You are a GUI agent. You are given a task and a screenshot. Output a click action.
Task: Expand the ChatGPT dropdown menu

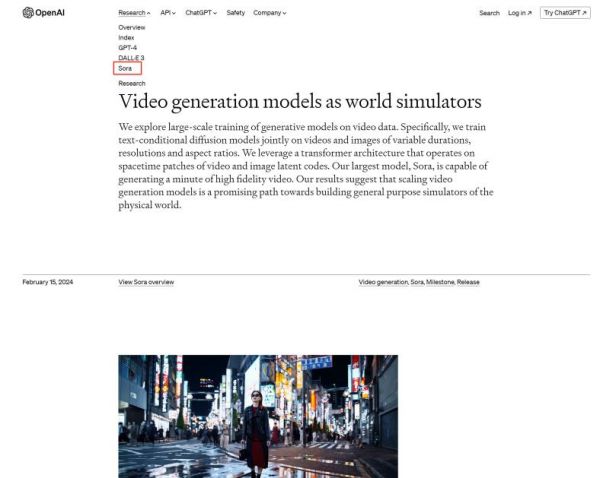201,13
